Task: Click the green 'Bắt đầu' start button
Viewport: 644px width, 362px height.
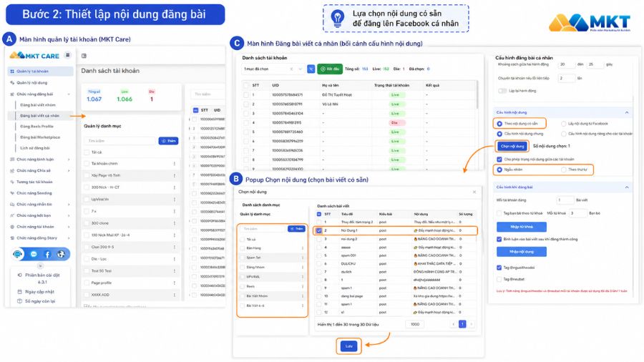Action: click(x=330, y=69)
